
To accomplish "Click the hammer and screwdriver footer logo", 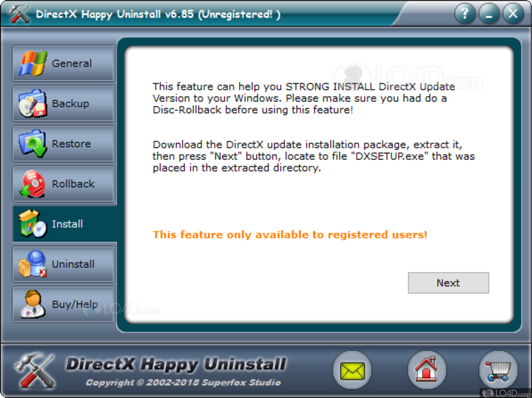I will pyautogui.click(x=35, y=371).
